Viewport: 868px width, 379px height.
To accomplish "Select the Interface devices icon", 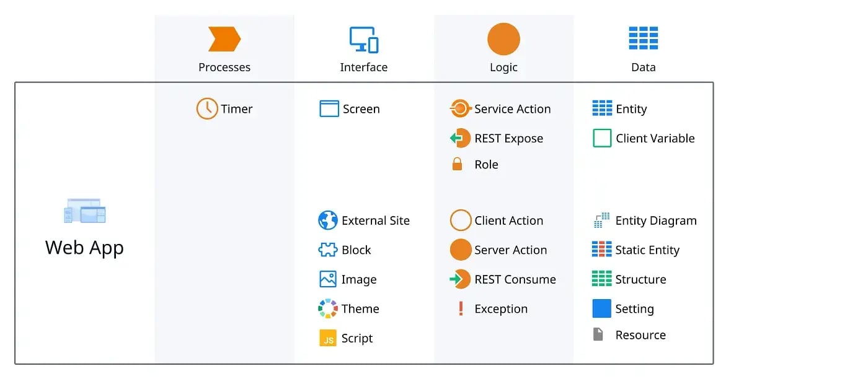I will (x=363, y=40).
